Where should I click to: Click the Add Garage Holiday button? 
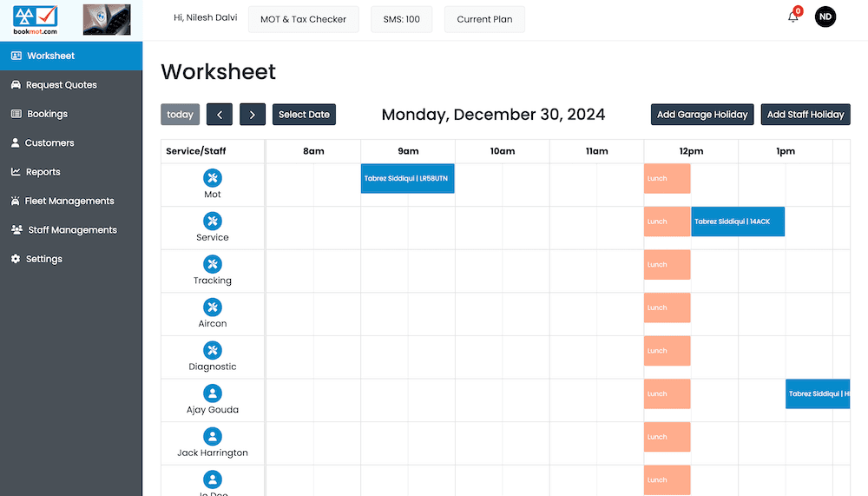coord(702,115)
